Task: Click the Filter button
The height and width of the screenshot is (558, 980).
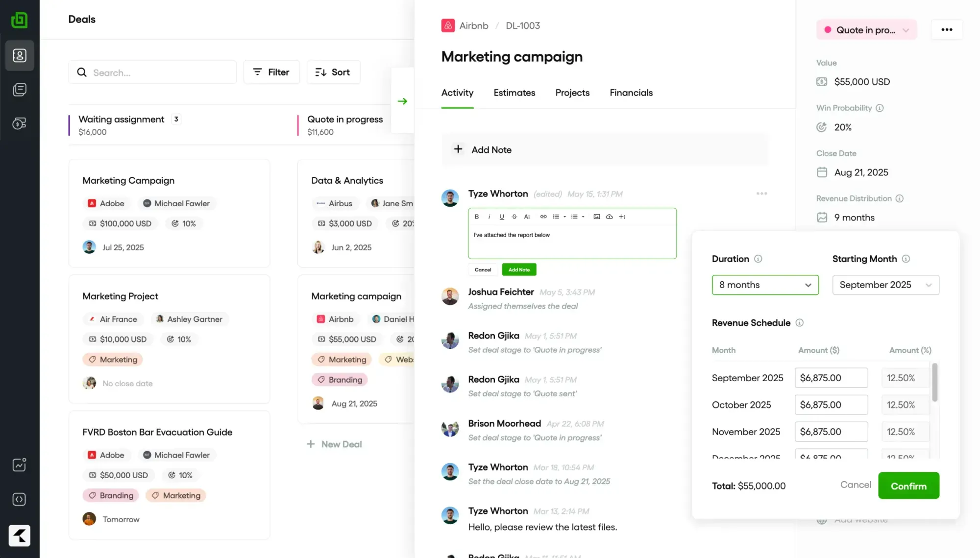Action: [271, 72]
